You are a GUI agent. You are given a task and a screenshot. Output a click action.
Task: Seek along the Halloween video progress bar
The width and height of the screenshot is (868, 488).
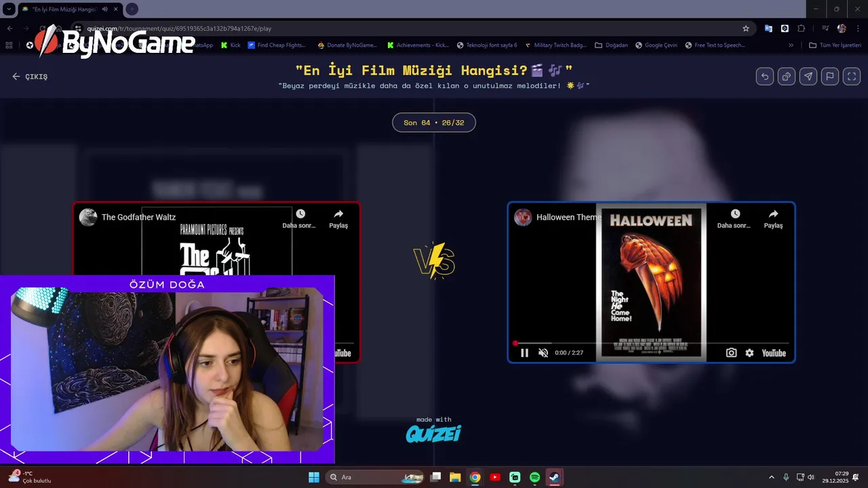pos(651,344)
